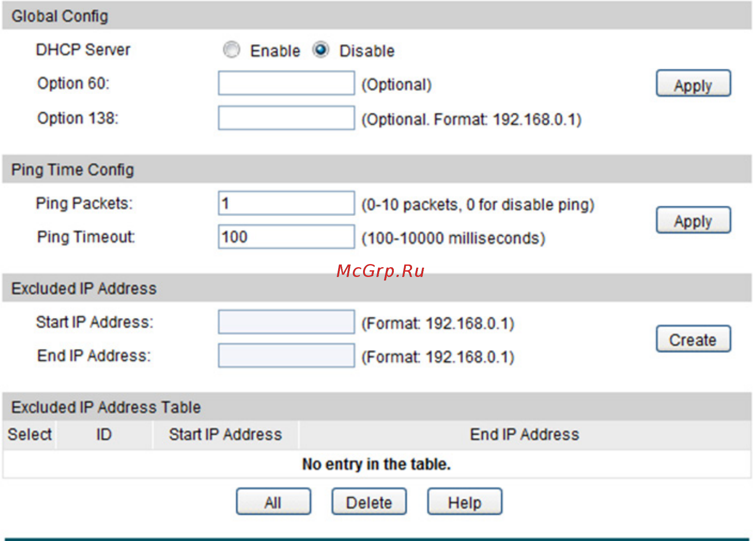The height and width of the screenshot is (541, 756).
Task: Click the Select column header
Action: point(29,435)
